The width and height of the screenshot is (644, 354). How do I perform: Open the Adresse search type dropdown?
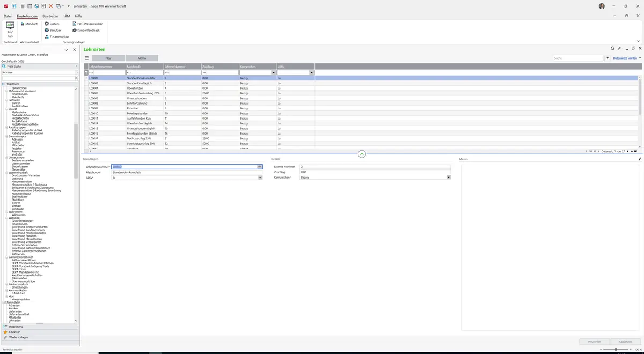[77, 72]
